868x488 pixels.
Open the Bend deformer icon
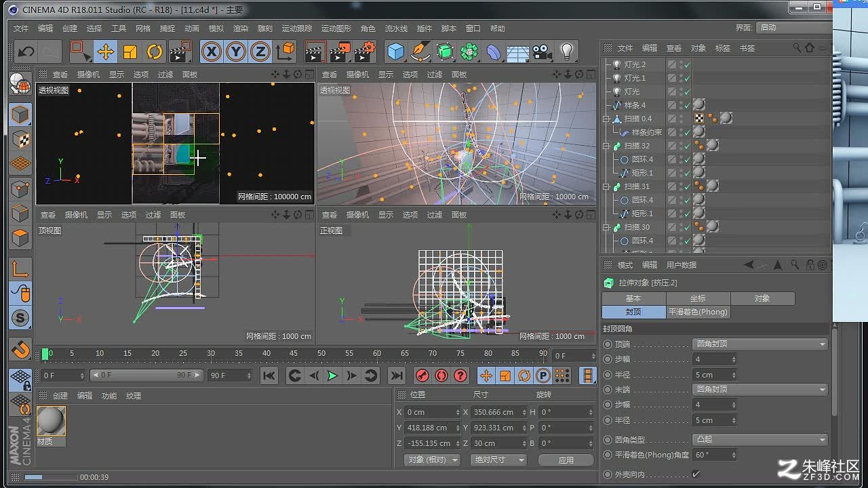(x=494, y=52)
